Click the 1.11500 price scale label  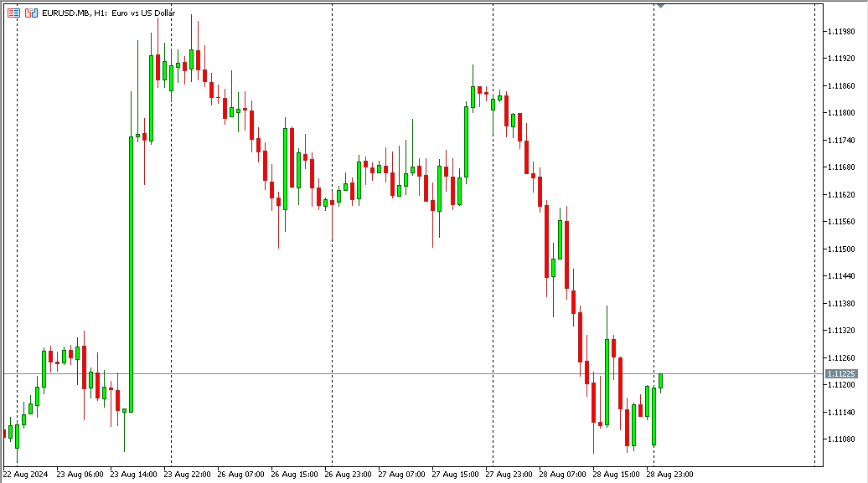coord(841,249)
